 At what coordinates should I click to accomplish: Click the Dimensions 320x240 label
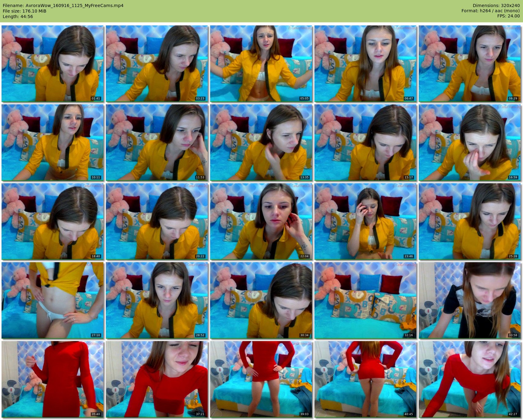point(496,6)
